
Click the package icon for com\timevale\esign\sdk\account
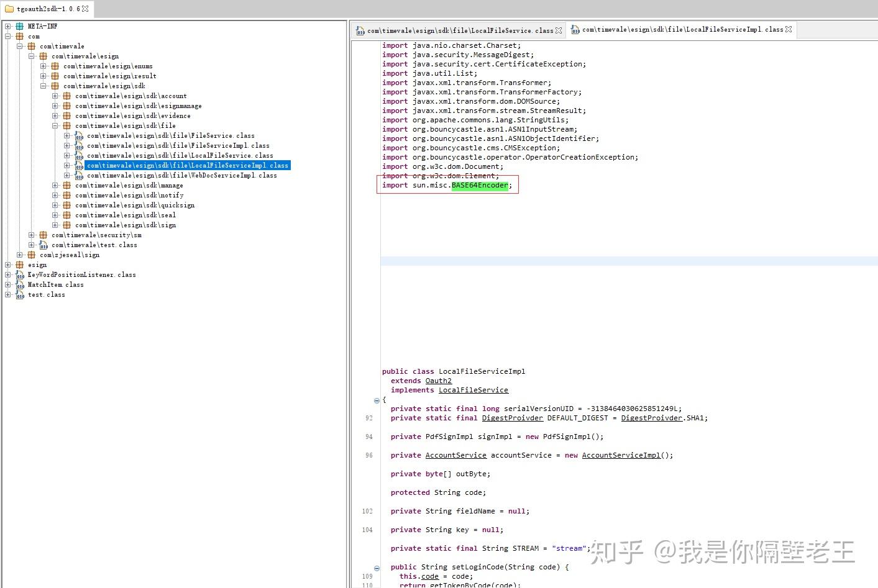(x=66, y=96)
